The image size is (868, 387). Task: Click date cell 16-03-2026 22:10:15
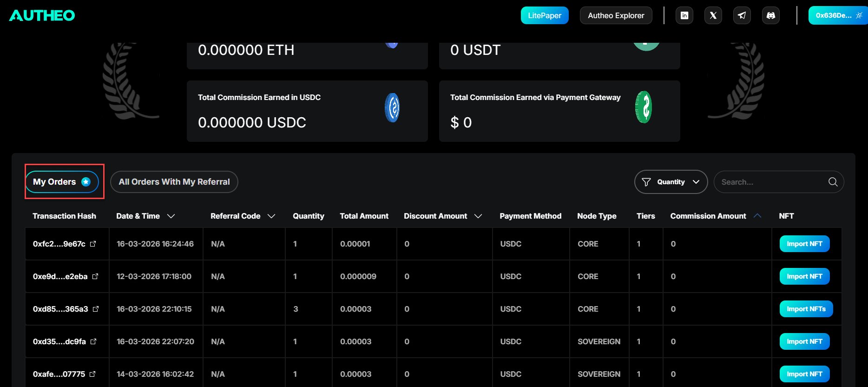pos(154,309)
